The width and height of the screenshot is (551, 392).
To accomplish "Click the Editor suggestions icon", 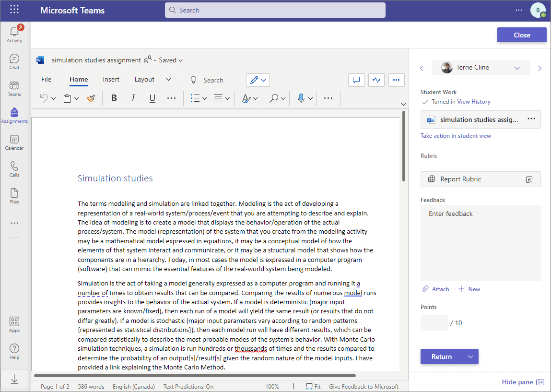I will (x=376, y=80).
